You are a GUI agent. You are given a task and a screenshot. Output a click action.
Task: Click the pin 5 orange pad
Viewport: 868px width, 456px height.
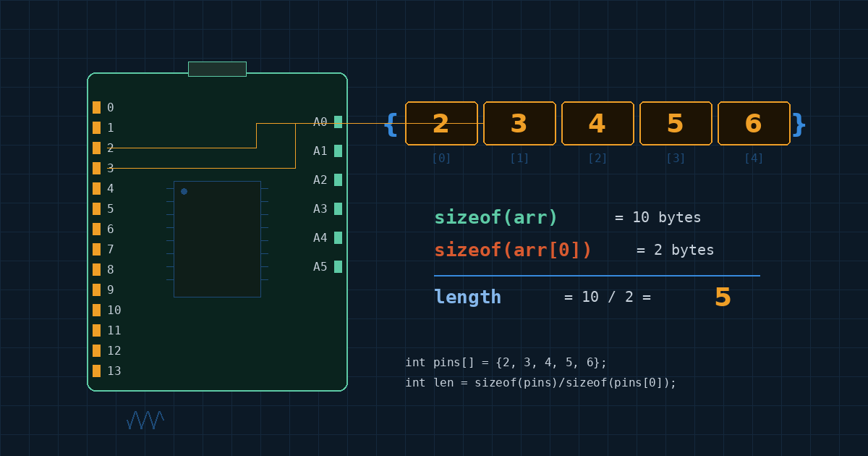click(x=96, y=208)
